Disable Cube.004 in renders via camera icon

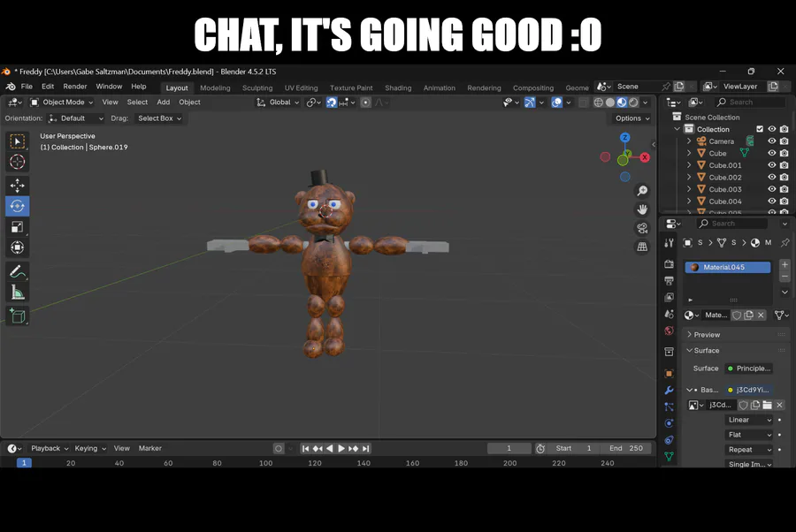point(785,201)
